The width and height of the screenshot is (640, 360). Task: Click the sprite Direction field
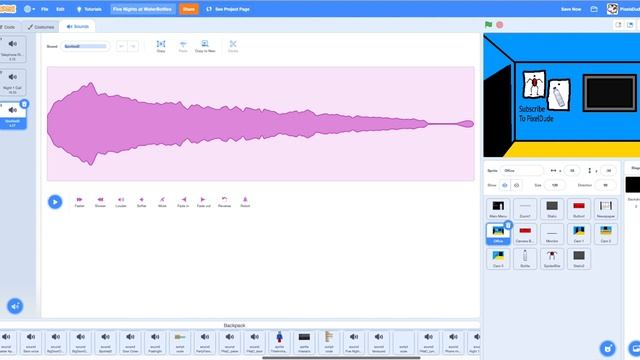pyautogui.click(x=605, y=185)
